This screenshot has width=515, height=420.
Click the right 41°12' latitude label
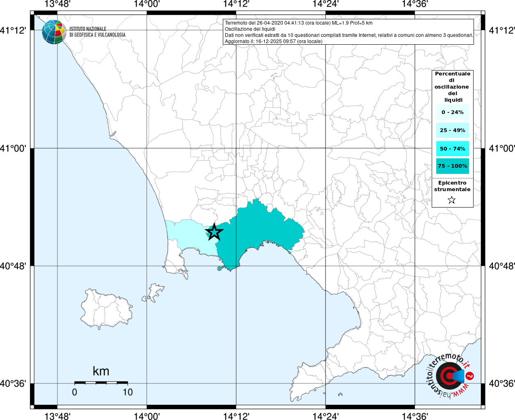pyautogui.click(x=501, y=30)
